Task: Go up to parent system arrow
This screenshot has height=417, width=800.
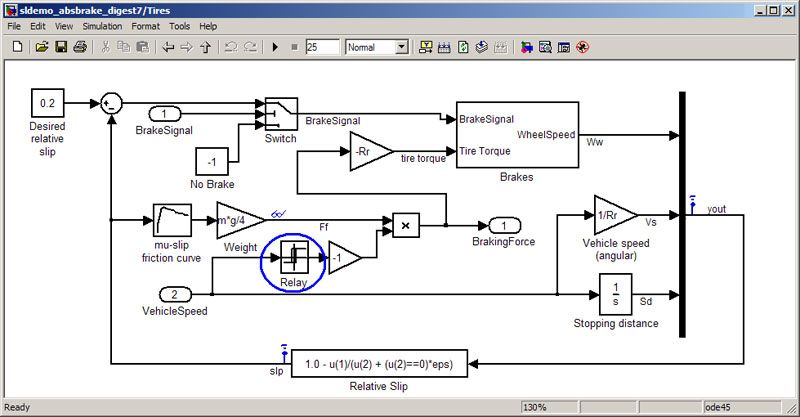Action: click(x=206, y=47)
